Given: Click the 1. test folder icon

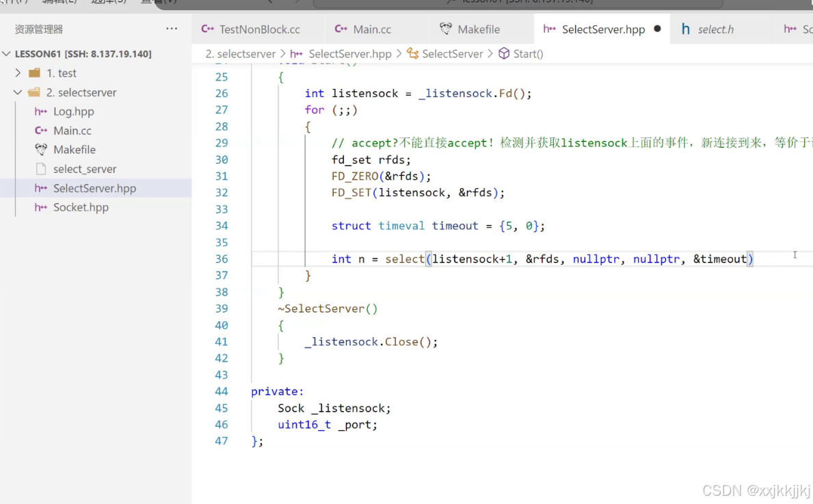Looking at the screenshot, I should (35, 73).
